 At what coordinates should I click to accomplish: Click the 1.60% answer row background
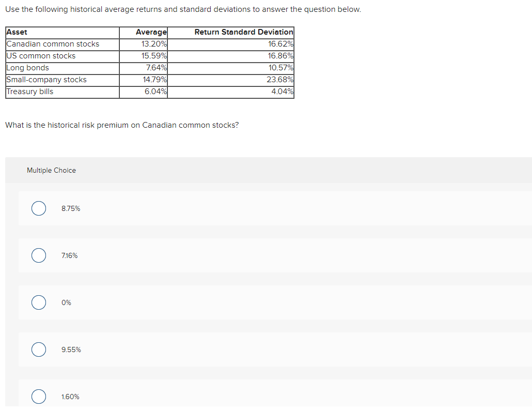pyautogui.click(x=258, y=397)
